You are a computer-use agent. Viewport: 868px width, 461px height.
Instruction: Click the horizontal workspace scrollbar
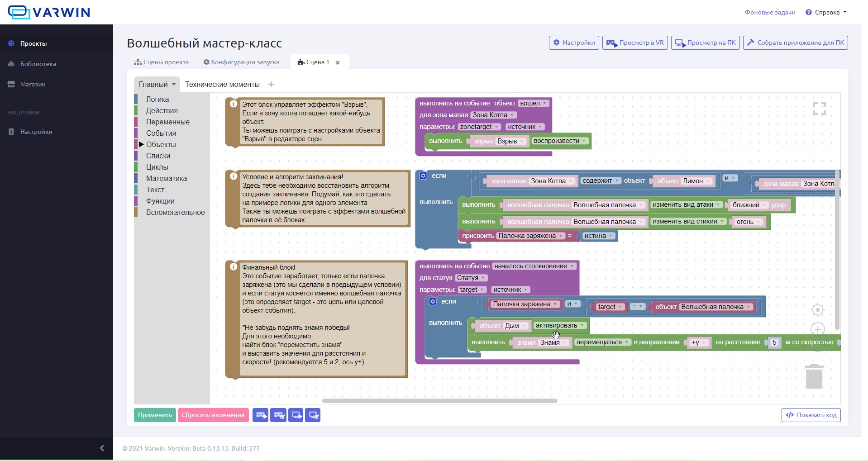point(439,400)
